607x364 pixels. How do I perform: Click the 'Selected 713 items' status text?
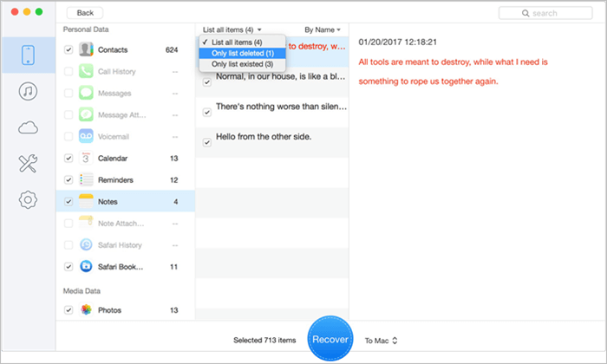264,340
